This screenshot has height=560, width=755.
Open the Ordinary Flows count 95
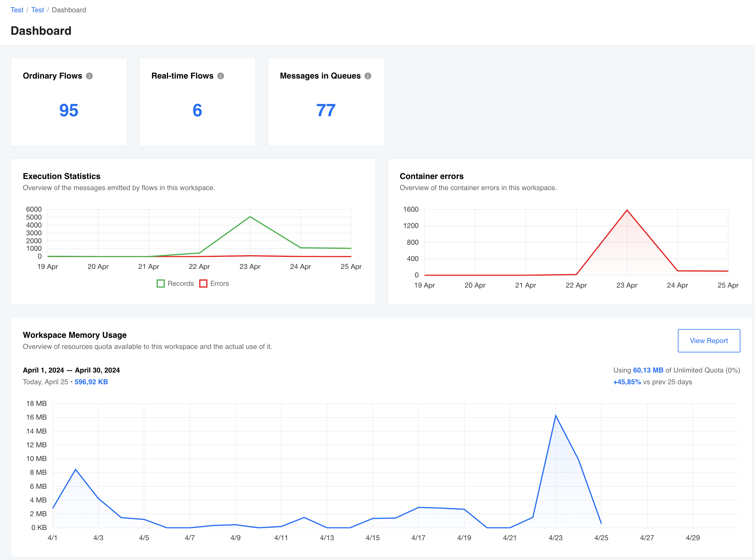click(69, 110)
